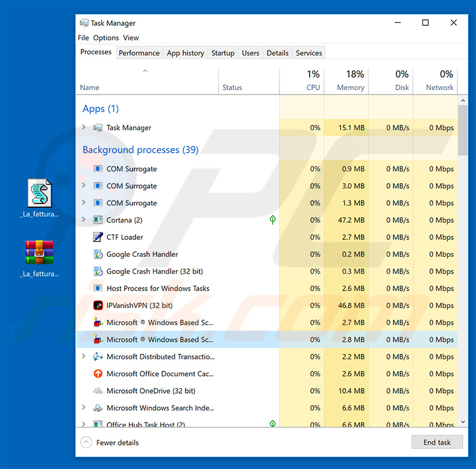Select Microsoft OneDrive (32 bit) process
The width and height of the screenshot is (476, 469).
266,391
